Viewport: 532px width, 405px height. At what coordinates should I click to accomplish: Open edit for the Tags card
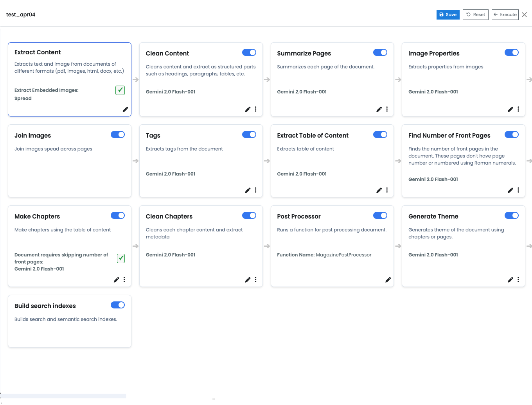point(248,190)
